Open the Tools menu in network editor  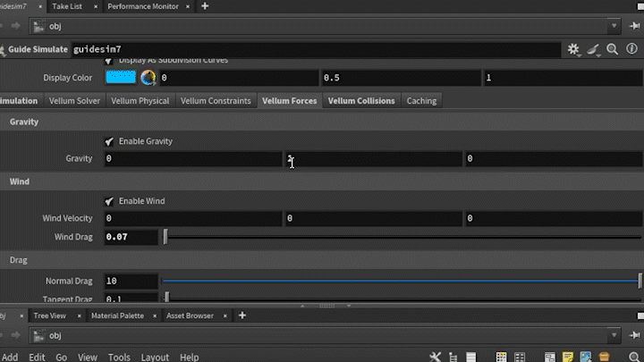pyautogui.click(x=119, y=357)
